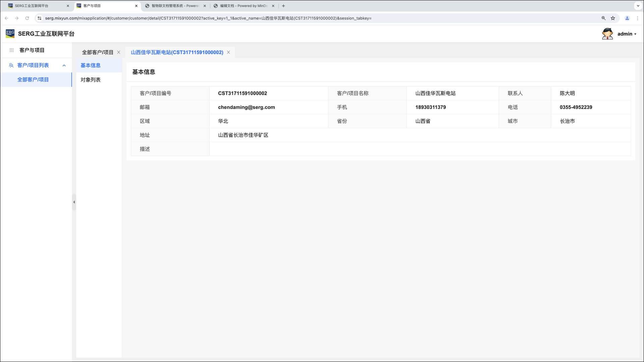Close the 山西佳华瓦斯电站 tab
The width and height of the screenshot is (644, 362).
point(228,52)
